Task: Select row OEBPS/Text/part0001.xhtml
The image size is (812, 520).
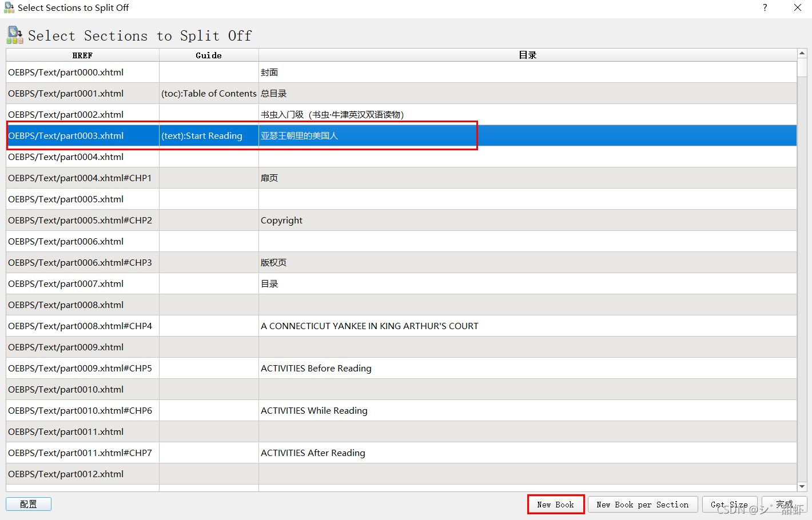Action: 401,93
